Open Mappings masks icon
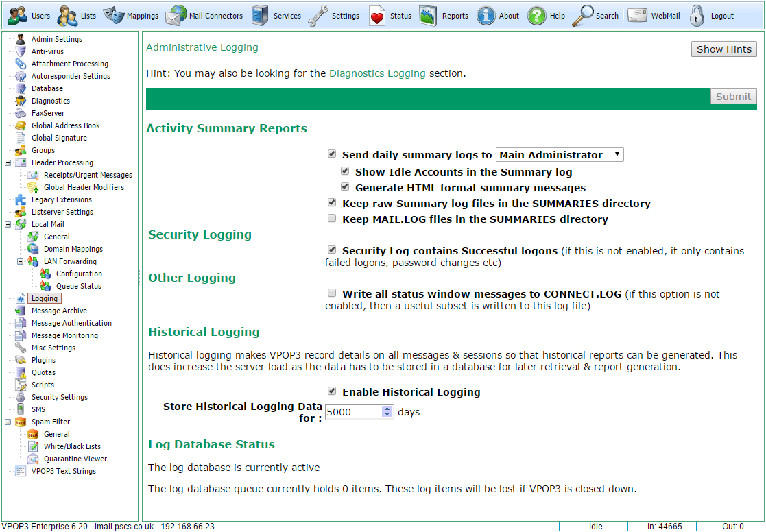766x532 pixels. pyautogui.click(x=113, y=16)
